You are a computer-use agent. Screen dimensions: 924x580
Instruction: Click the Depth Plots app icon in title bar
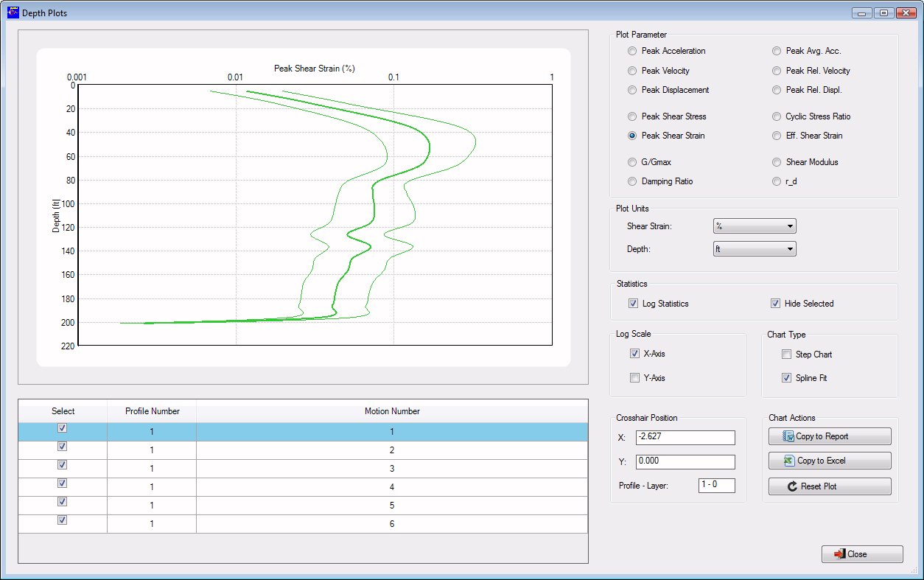13,13
